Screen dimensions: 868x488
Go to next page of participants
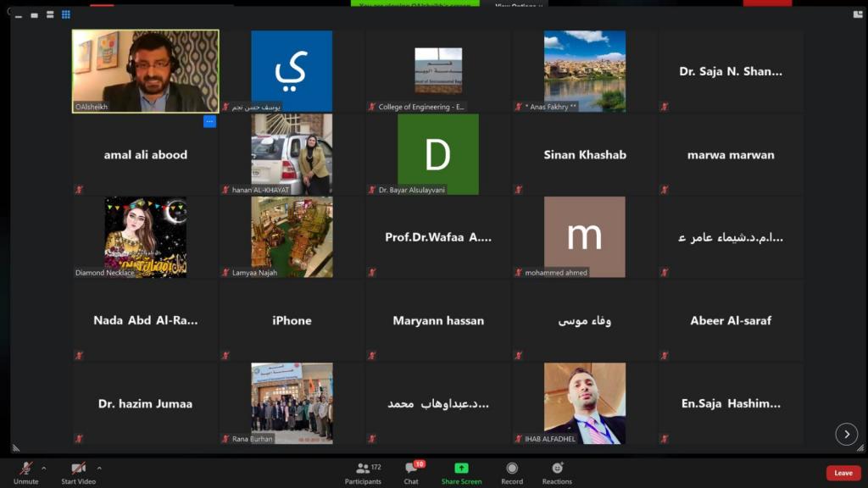pyautogui.click(x=846, y=435)
